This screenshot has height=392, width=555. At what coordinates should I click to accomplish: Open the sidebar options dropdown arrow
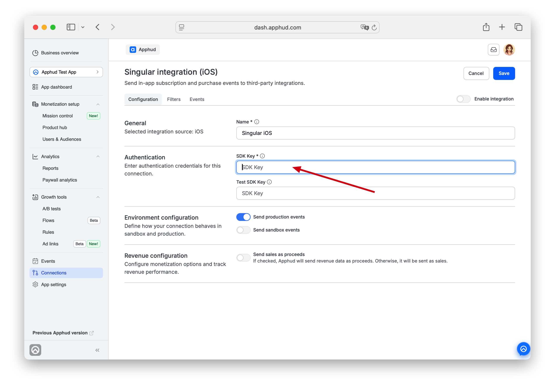83,27
